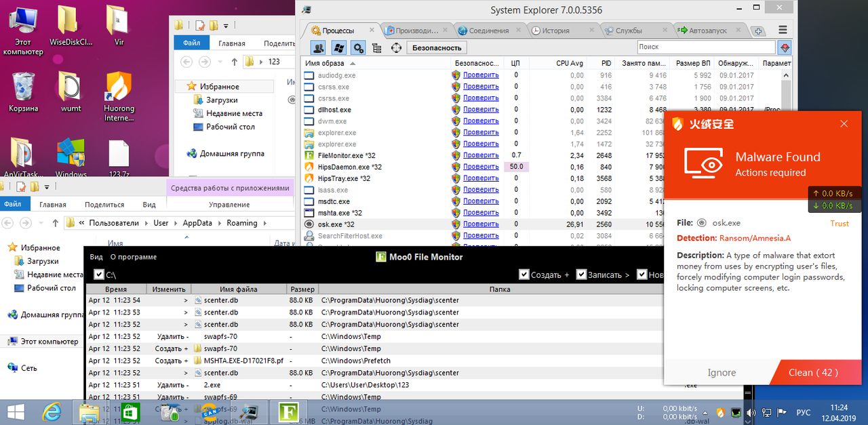Open О программе menu in File Monitor
The width and height of the screenshot is (868, 425).
[134, 257]
